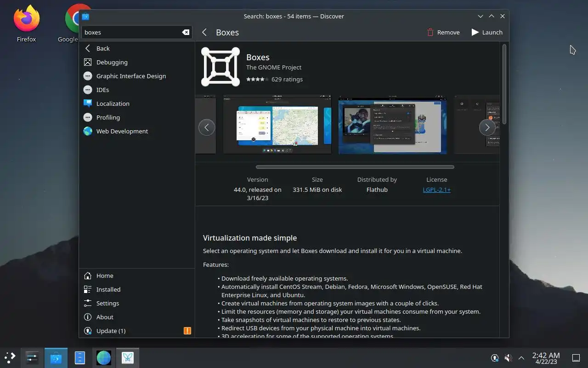The image size is (588, 368).
Task: Open the screenshot with cat photo
Action: pos(392,125)
